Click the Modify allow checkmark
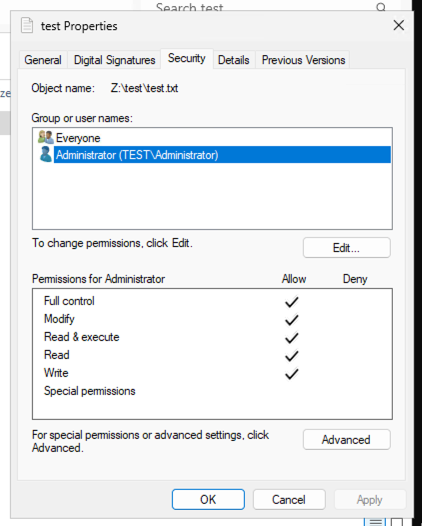422x526 pixels. [x=292, y=319]
